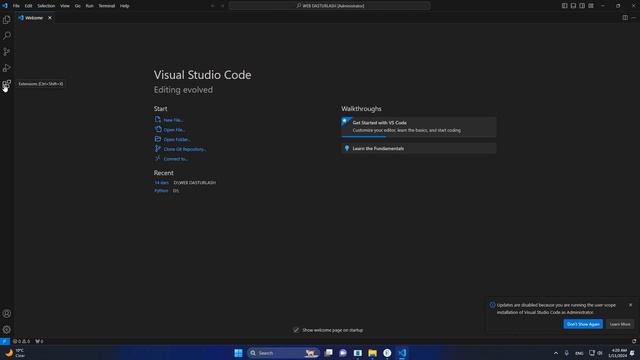This screenshot has height=360, width=640.
Task: Go back using title bar arrow
Action: click(x=212, y=6)
